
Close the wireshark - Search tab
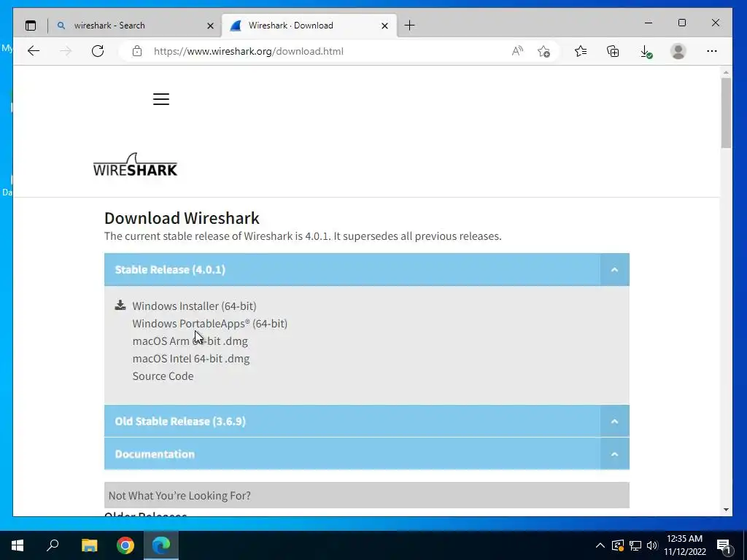pyautogui.click(x=210, y=26)
